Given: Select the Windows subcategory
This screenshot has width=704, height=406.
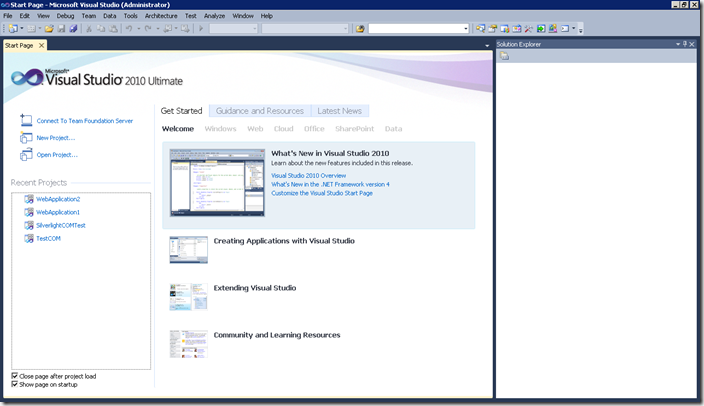Looking at the screenshot, I should click(x=220, y=129).
